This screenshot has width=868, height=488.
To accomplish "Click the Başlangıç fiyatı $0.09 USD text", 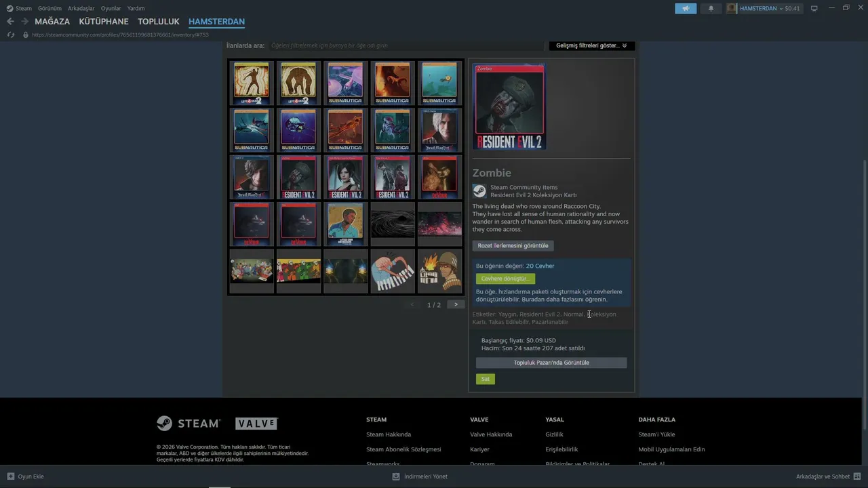I will [x=518, y=340].
